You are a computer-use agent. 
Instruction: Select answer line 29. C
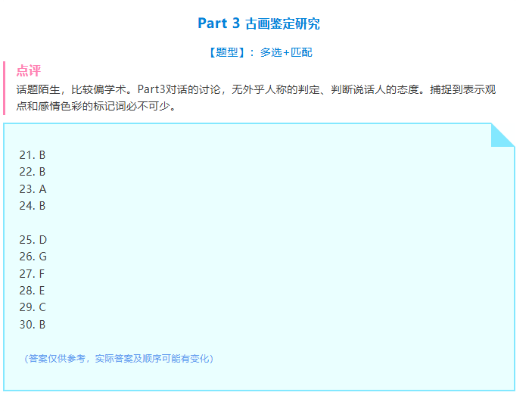(x=33, y=307)
